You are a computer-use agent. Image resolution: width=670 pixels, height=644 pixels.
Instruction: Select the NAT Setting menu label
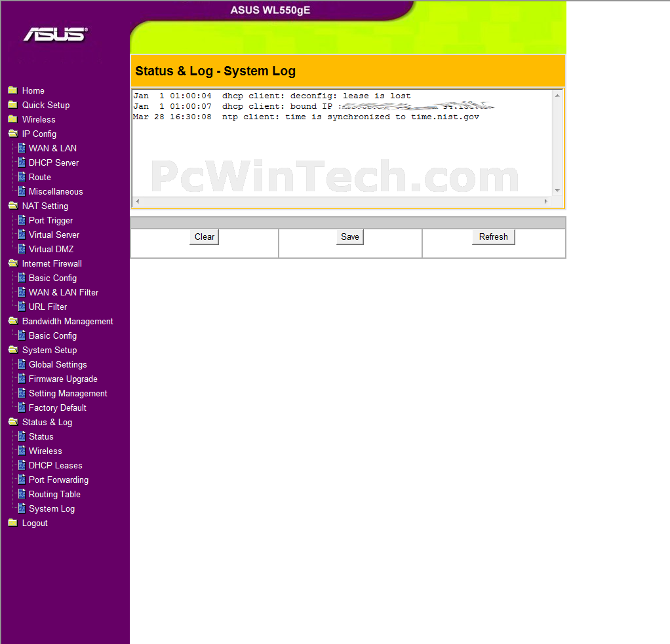click(45, 206)
